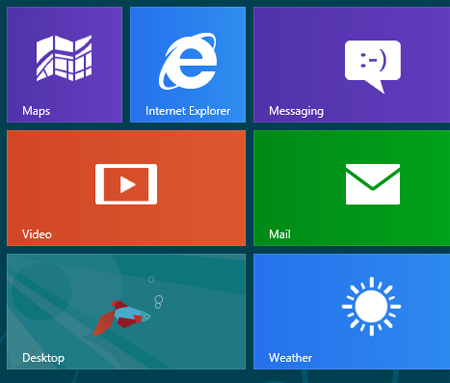Open the Maps tile
Image resolution: width=450 pixels, height=383 pixels.
pyautogui.click(x=65, y=65)
